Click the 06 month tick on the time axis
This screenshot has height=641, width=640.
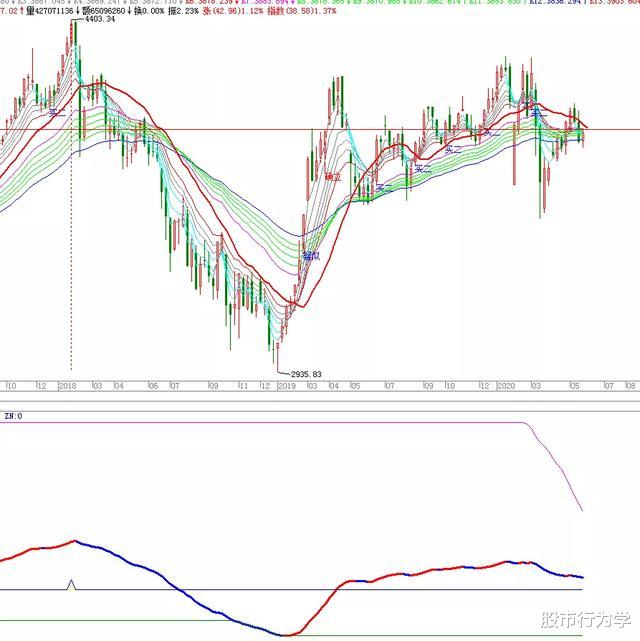tap(153, 386)
